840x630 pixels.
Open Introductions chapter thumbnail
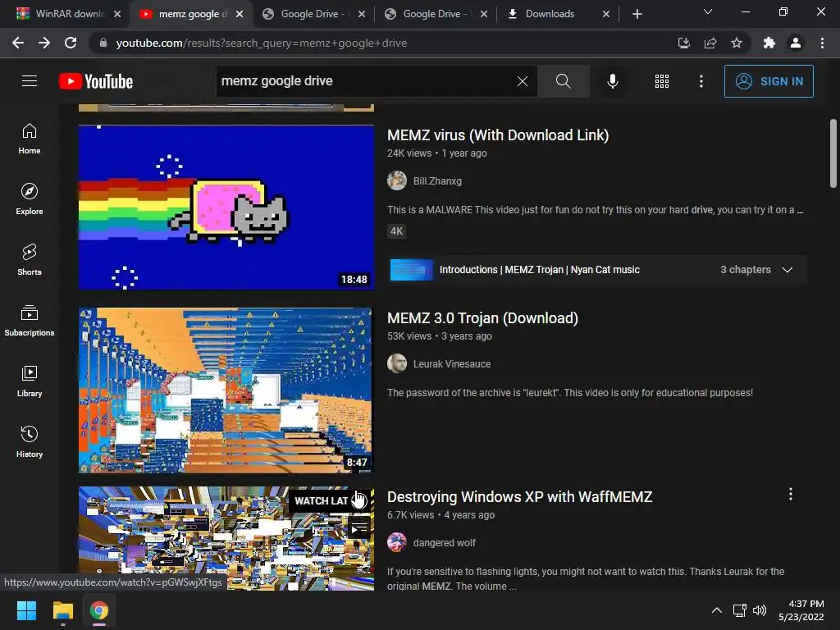412,269
